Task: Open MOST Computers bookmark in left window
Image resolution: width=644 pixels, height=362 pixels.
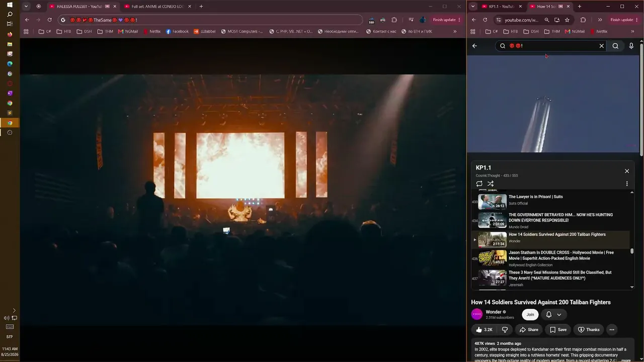Action: point(242,31)
